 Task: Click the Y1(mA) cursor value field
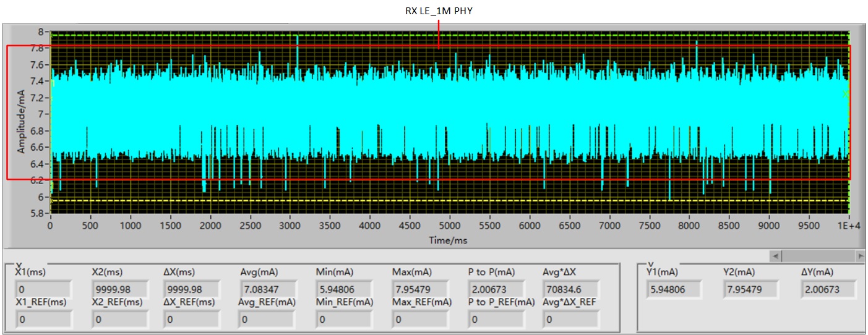click(x=675, y=289)
